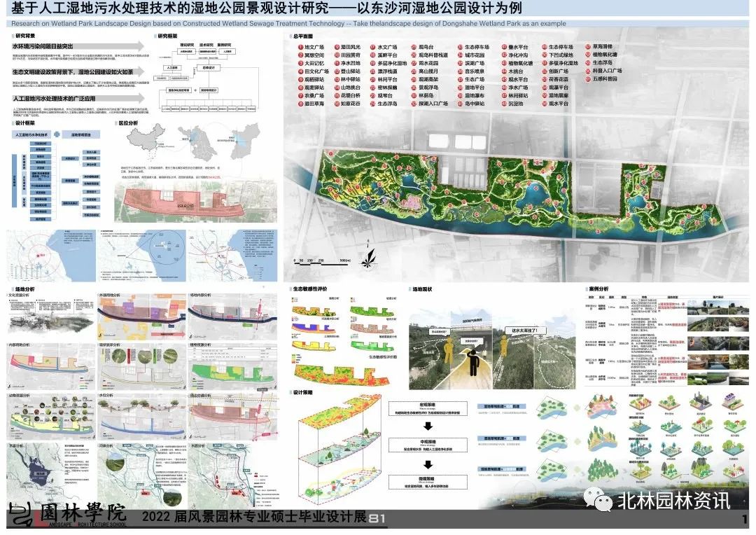This screenshot has height=535, width=756.
Task: Click the 生态敏感性评价 section heading
Action: click(x=310, y=289)
